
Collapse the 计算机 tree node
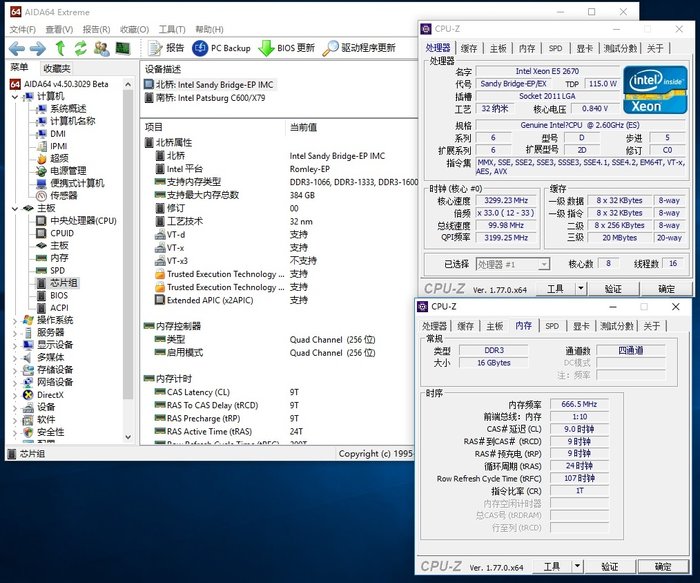(x=15, y=96)
